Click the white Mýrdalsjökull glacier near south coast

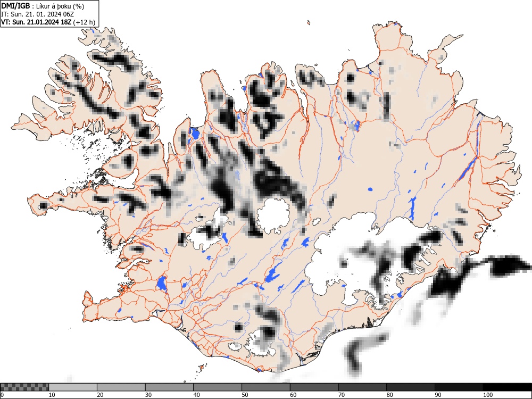[x=261, y=343]
